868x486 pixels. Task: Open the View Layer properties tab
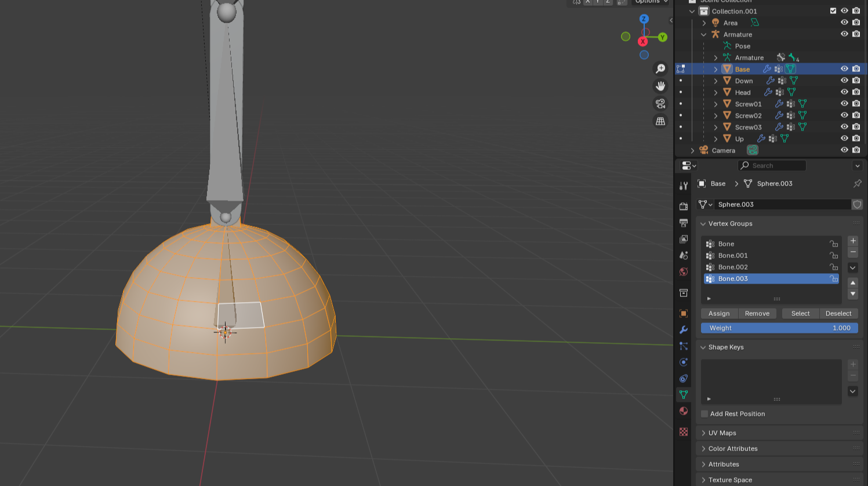click(x=684, y=239)
